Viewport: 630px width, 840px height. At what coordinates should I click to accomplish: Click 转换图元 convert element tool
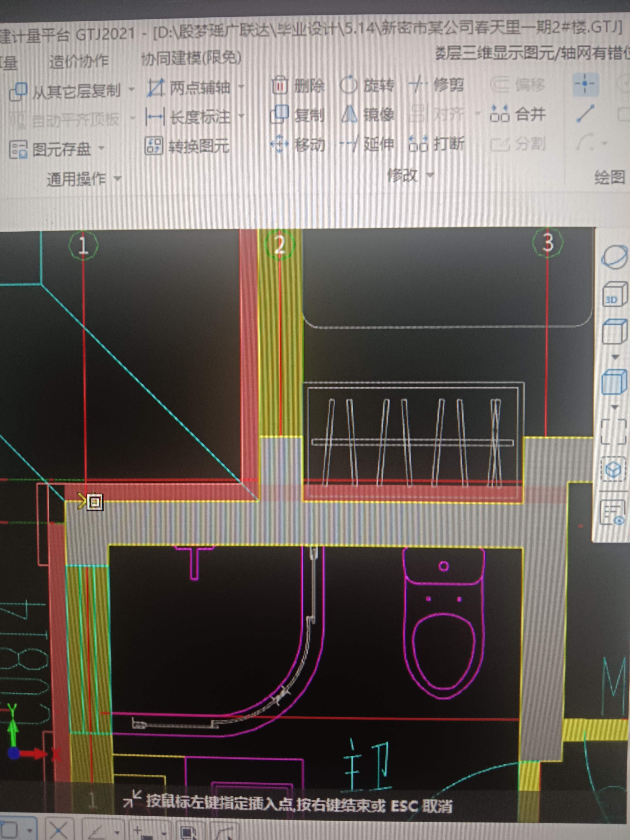point(187,146)
